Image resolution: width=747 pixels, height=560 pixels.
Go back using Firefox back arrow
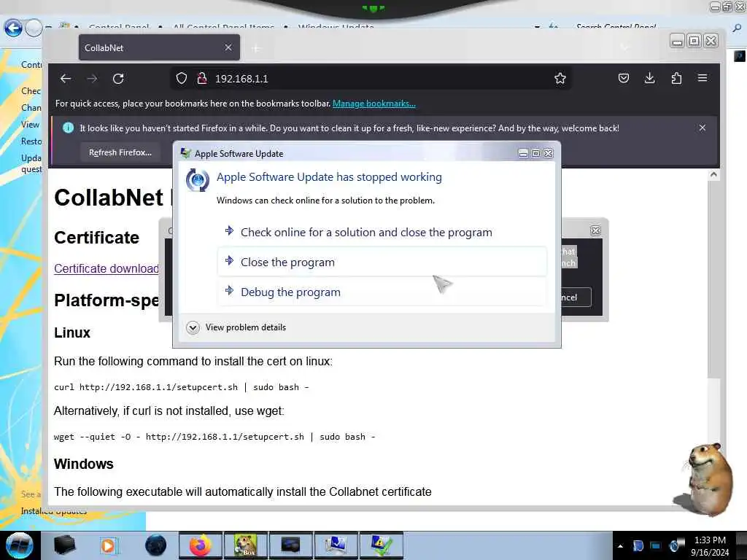(66, 79)
